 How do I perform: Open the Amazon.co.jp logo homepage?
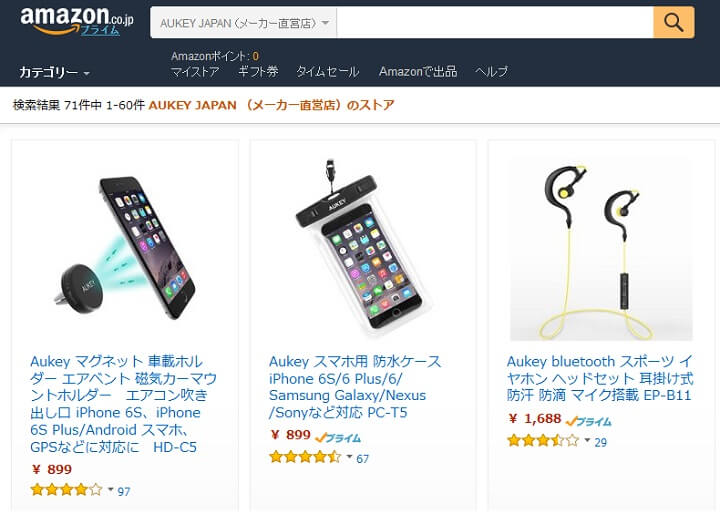[77, 21]
